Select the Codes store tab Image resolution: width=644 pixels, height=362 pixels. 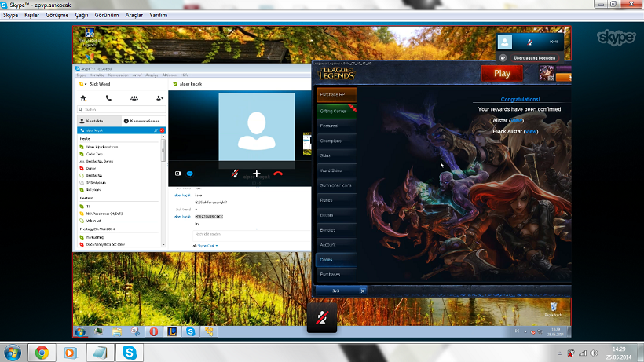click(336, 260)
